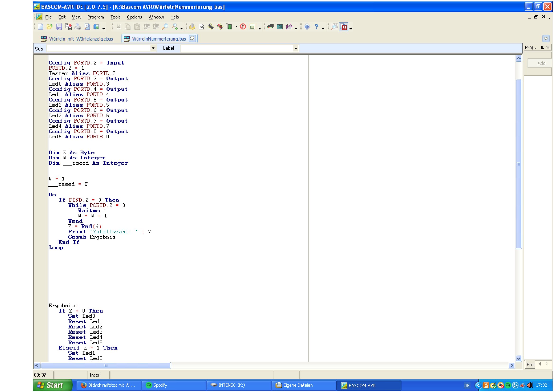Click the Find magnifier icon in toolbar
This screenshot has width=555, height=392.
165,27
